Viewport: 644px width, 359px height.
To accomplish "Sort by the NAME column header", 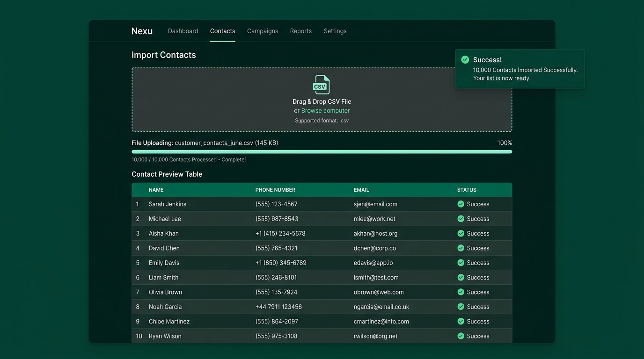I will point(156,190).
